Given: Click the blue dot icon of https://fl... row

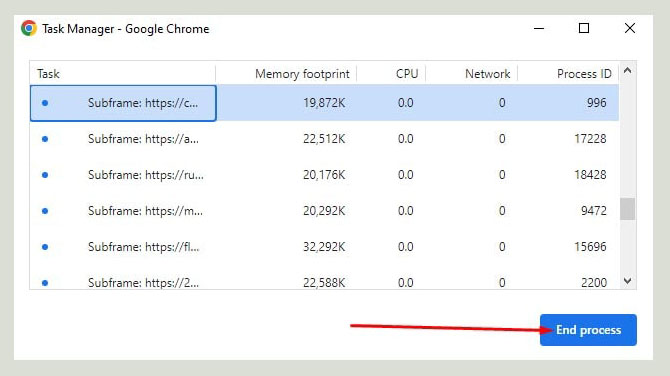Looking at the screenshot, I should (x=45, y=247).
